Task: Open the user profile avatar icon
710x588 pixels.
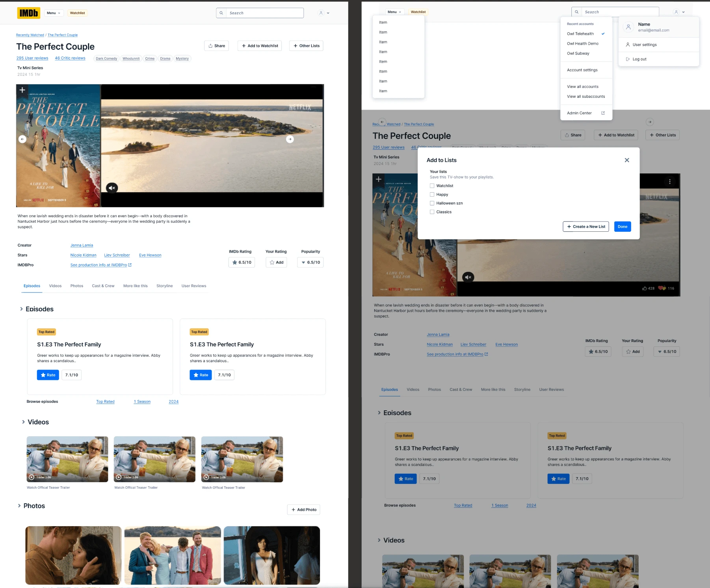Action: coord(320,13)
